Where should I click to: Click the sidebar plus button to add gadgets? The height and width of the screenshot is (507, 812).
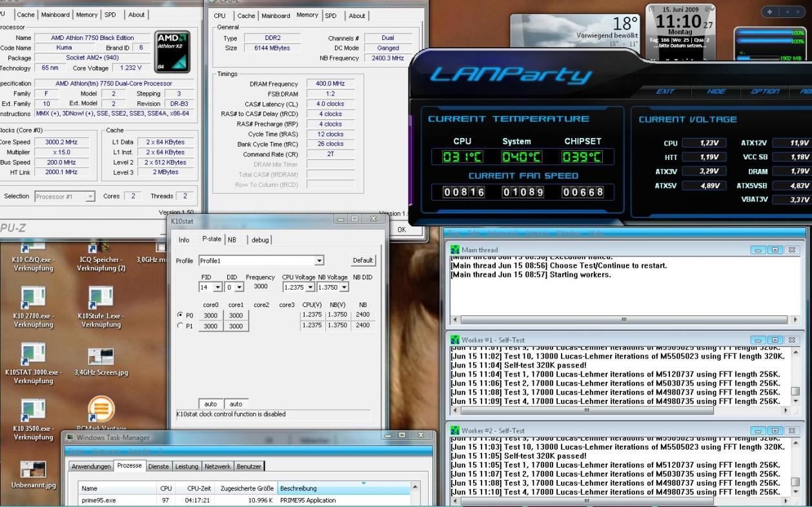pos(770,12)
